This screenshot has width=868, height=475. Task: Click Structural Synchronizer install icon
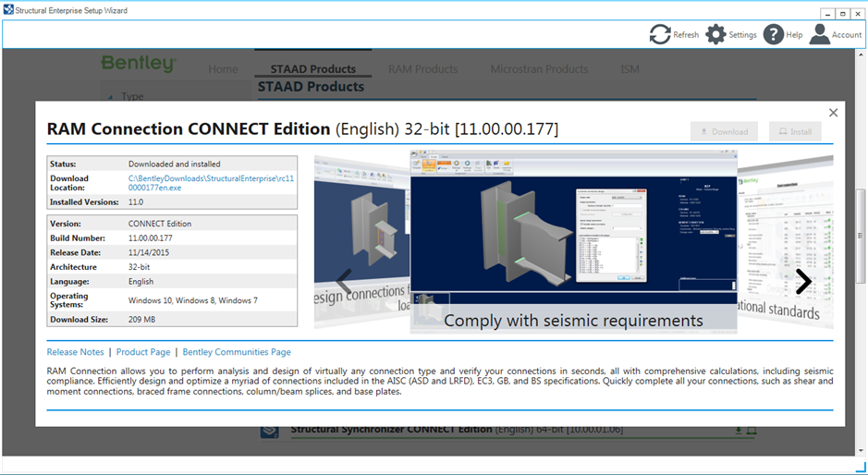[x=752, y=430]
